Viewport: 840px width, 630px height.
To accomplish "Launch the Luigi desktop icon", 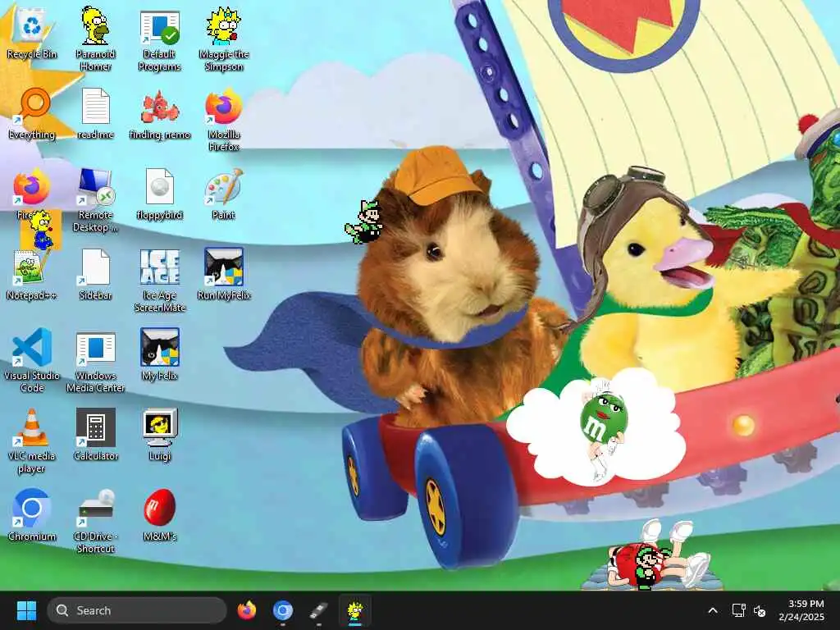I will coord(160,436).
